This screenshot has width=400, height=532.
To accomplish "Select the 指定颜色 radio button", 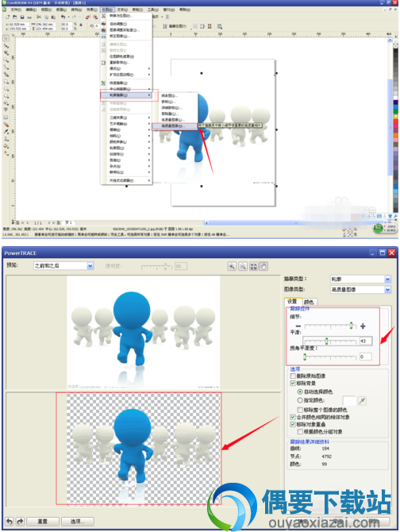I will click(300, 400).
